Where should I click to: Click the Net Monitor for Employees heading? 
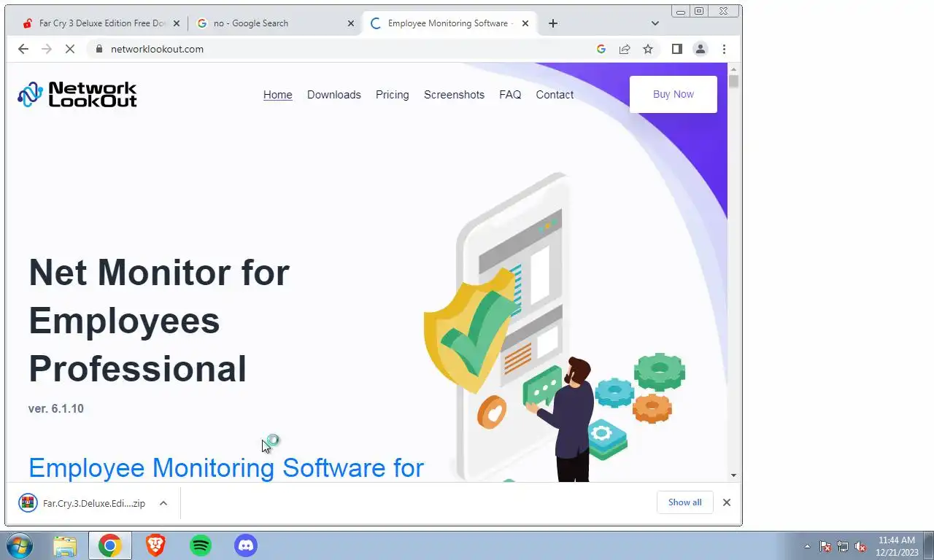[x=159, y=321]
